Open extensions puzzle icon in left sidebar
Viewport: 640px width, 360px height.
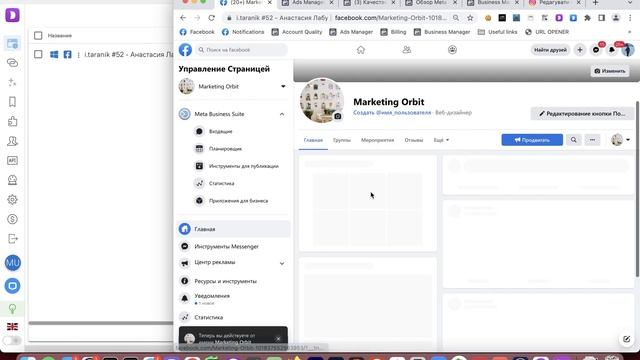(12, 121)
